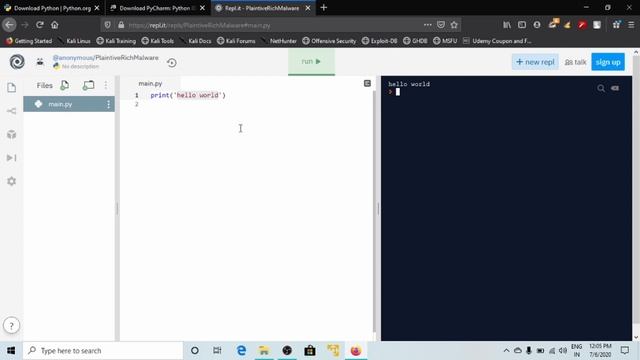The width and height of the screenshot is (640, 360).
Task: Open Kali Docs bookmark
Action: (x=196, y=41)
